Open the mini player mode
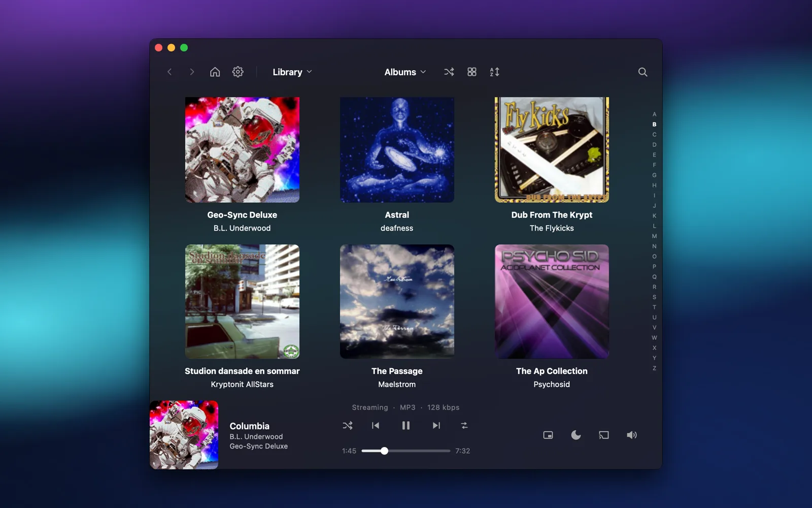Viewport: 812px width, 508px height. pyautogui.click(x=548, y=435)
